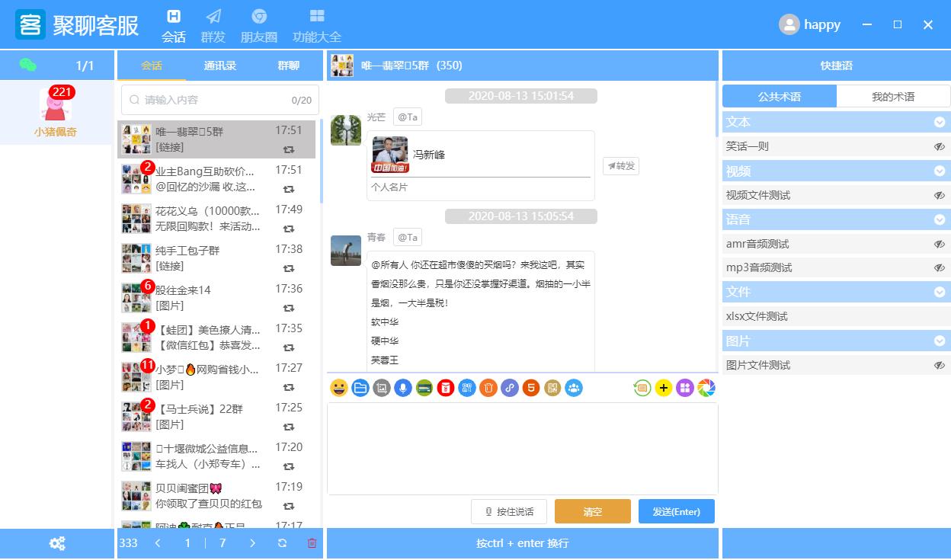Switch to 会话 tab in list panel
951x560 pixels.
(x=152, y=66)
